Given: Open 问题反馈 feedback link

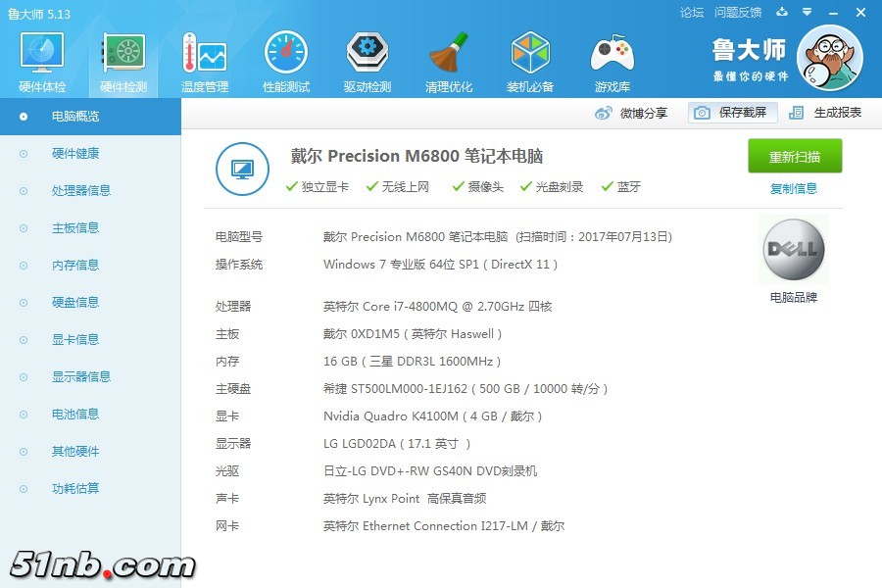Looking at the screenshot, I should [x=737, y=13].
